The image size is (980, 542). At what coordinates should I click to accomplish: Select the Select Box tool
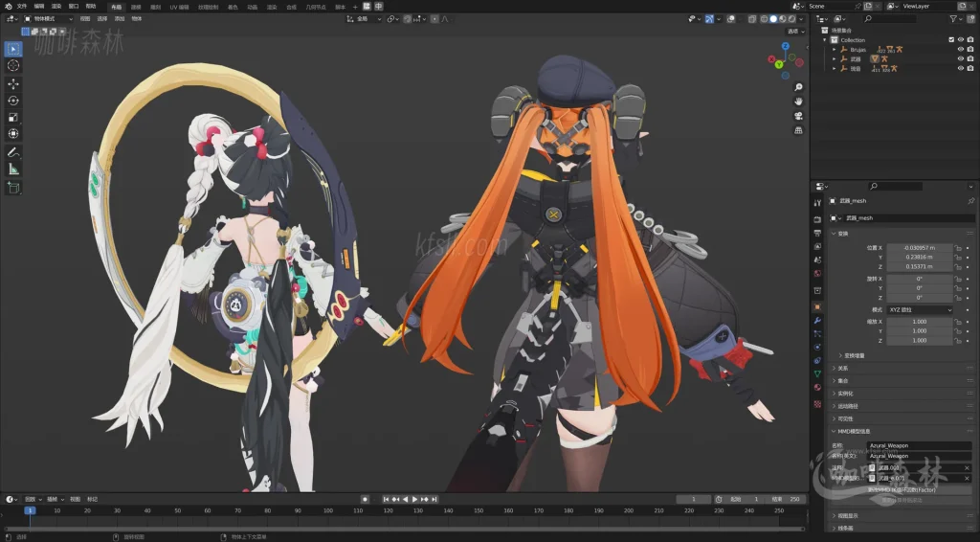(x=13, y=49)
